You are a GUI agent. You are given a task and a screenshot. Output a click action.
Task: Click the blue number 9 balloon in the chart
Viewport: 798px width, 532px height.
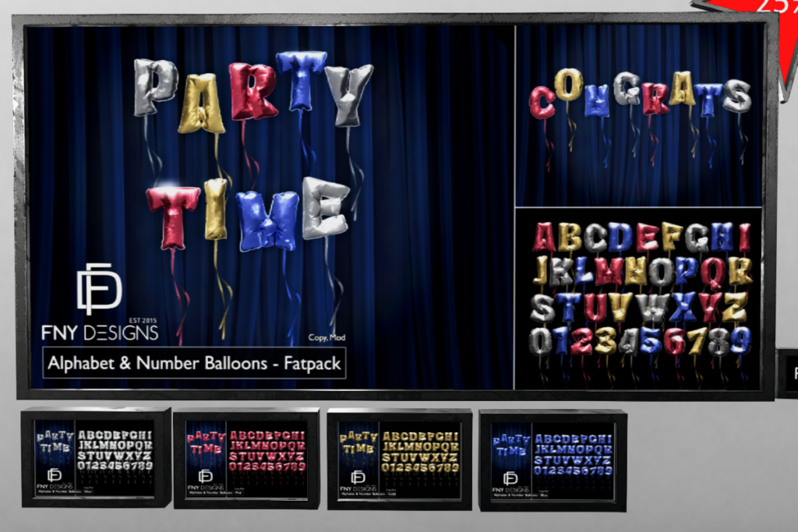tap(741, 339)
